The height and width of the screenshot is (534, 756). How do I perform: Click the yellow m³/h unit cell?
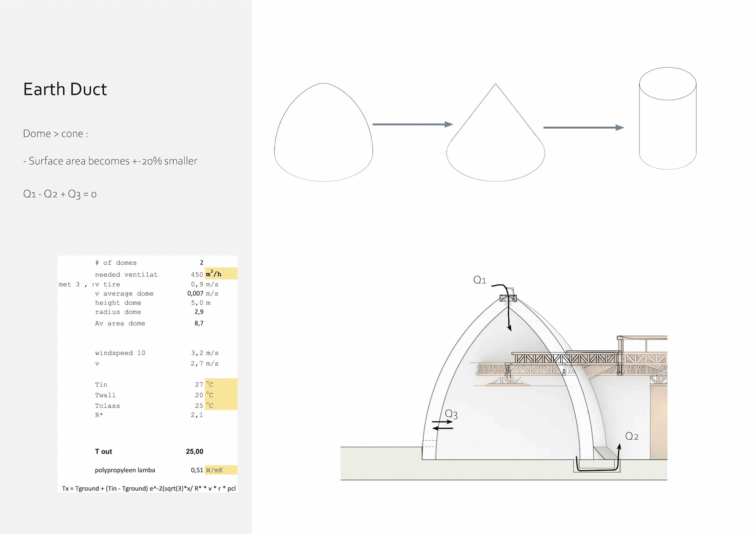point(220,274)
